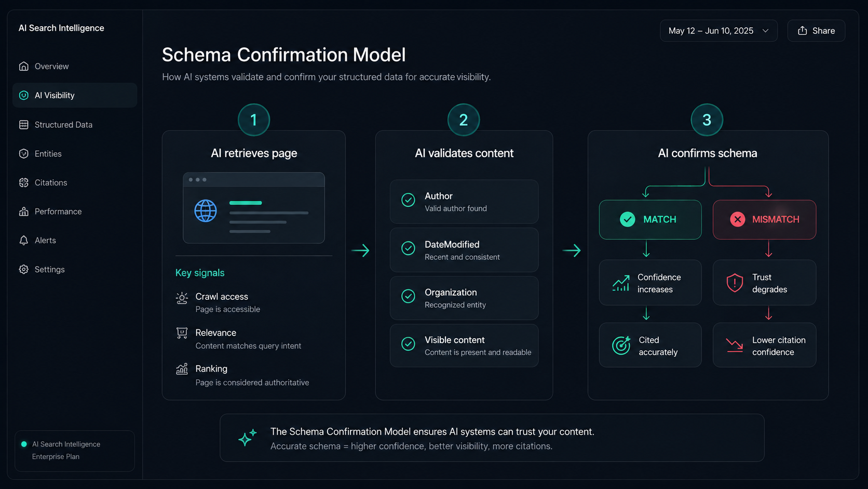Viewport: 868px width, 489px height.
Task: Go to Structured Data section
Action: pyautogui.click(x=75, y=125)
